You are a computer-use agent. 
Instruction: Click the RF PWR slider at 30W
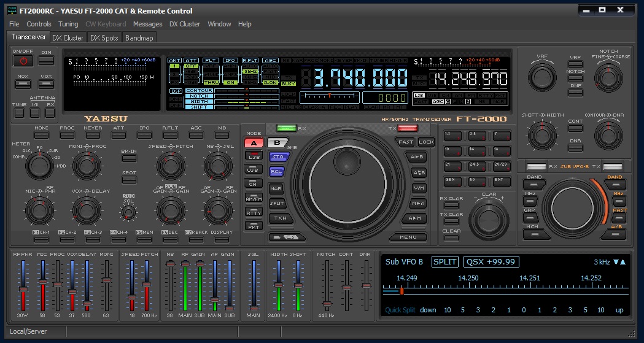point(23,289)
